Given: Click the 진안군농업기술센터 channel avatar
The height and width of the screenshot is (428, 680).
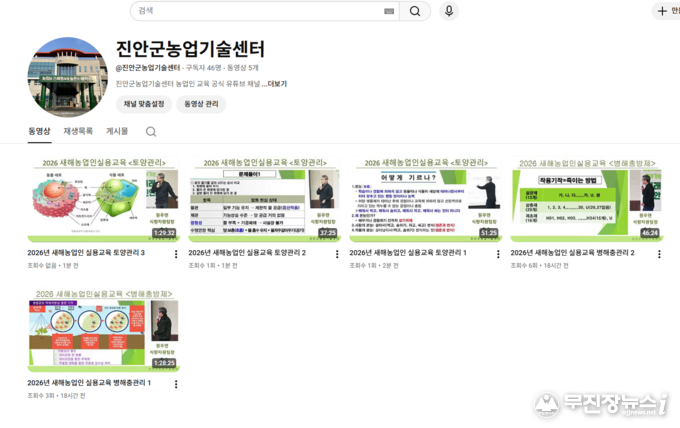Looking at the screenshot, I should coord(68,77).
